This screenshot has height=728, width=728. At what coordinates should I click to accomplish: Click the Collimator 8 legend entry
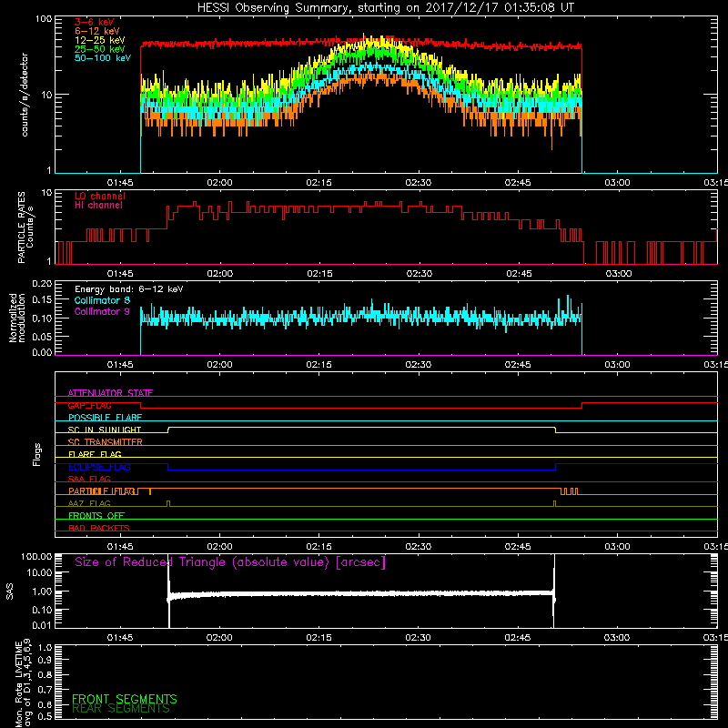coord(102,300)
